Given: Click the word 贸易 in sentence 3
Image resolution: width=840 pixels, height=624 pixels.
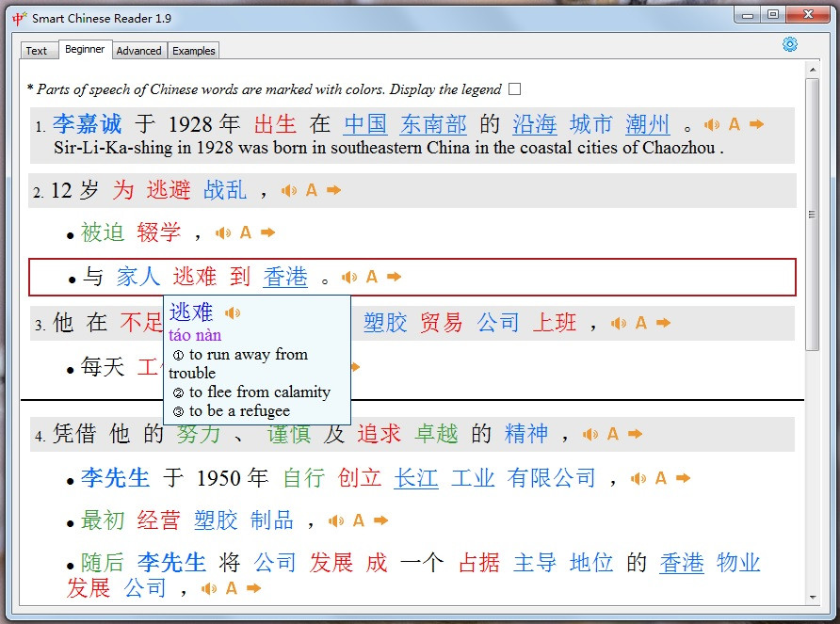Looking at the screenshot, I should coord(441,323).
